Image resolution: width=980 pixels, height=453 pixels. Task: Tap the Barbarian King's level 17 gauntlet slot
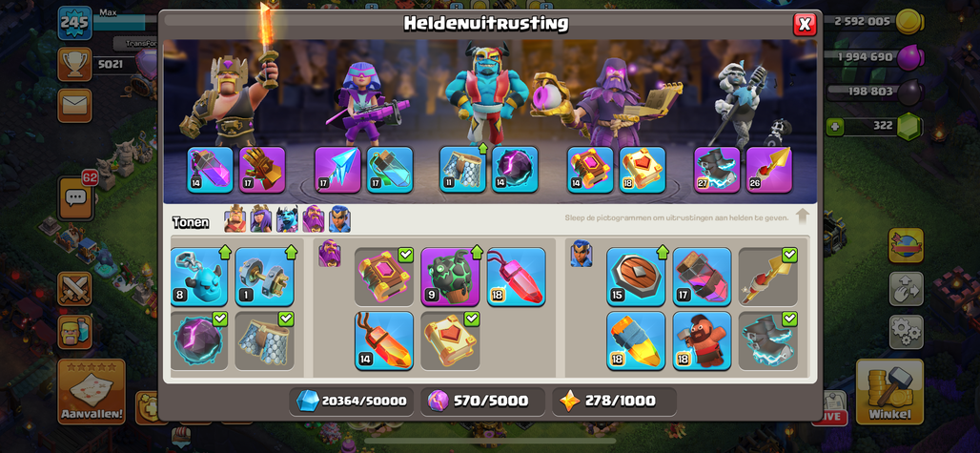(262, 170)
